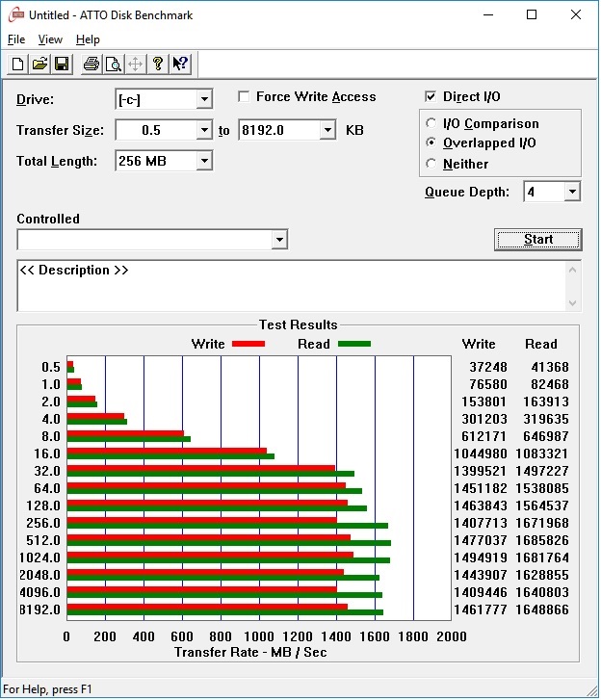Click the New document toolbar icon
This screenshot has height=700, width=601.
[x=18, y=64]
